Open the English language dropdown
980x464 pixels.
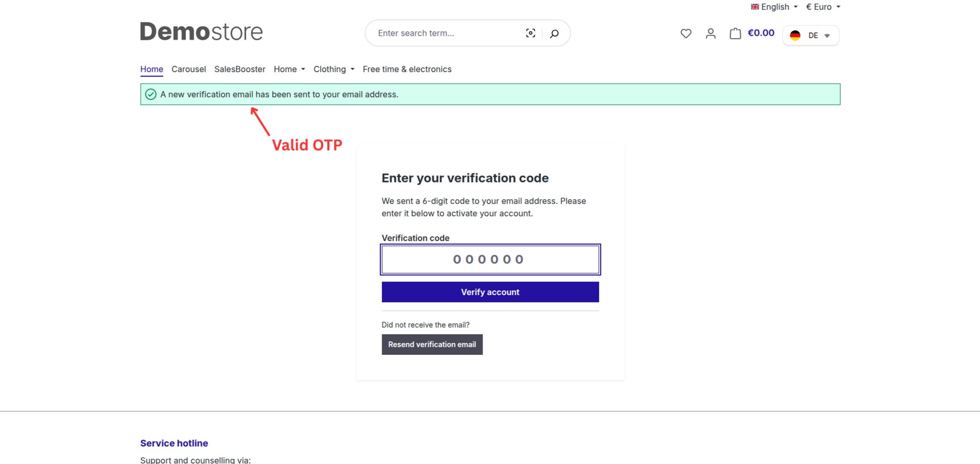[x=774, y=7]
